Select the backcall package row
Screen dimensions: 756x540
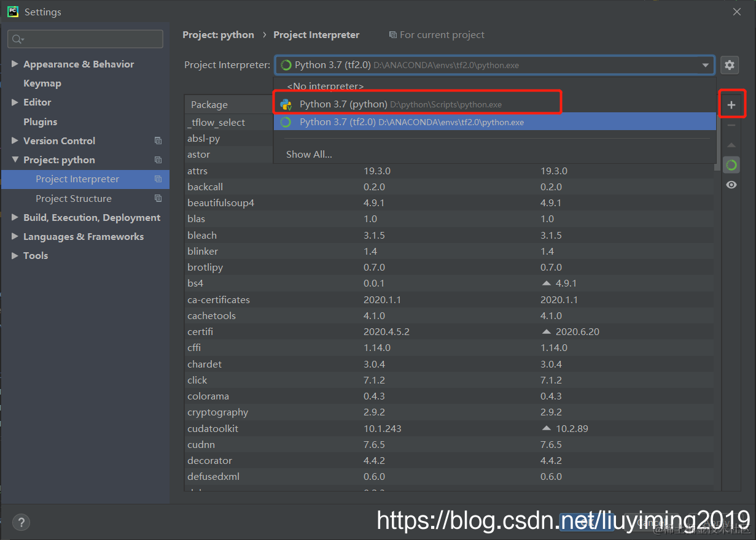[x=450, y=187]
